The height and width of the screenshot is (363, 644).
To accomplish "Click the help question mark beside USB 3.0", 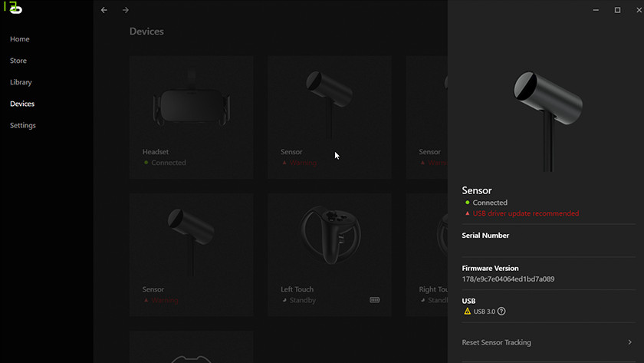I will 501,311.
